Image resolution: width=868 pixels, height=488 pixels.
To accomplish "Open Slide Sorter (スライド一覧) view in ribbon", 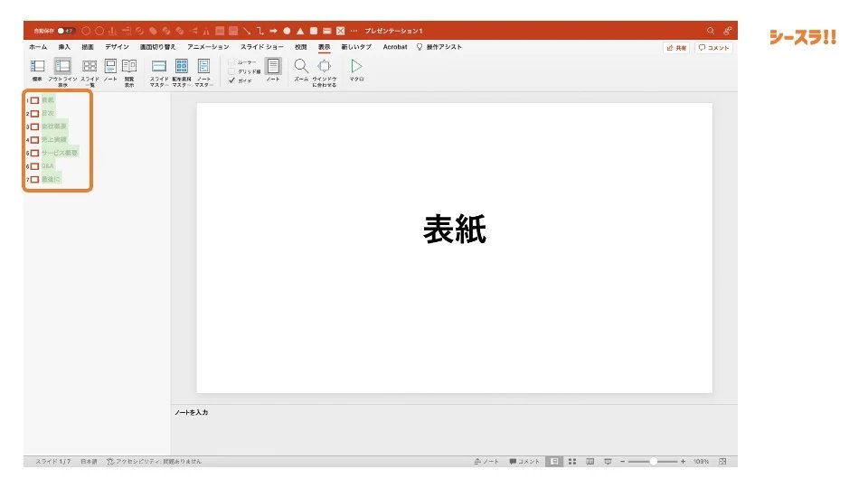I will [90, 72].
